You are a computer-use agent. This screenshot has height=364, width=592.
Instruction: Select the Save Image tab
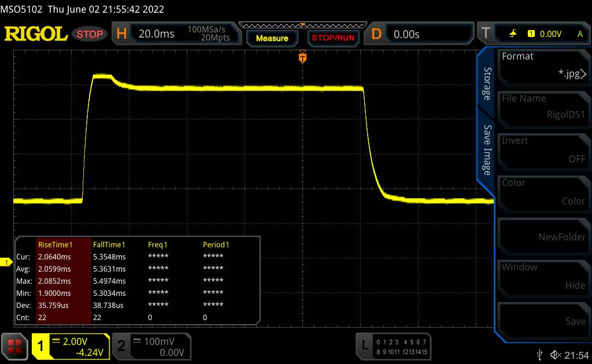point(487,150)
